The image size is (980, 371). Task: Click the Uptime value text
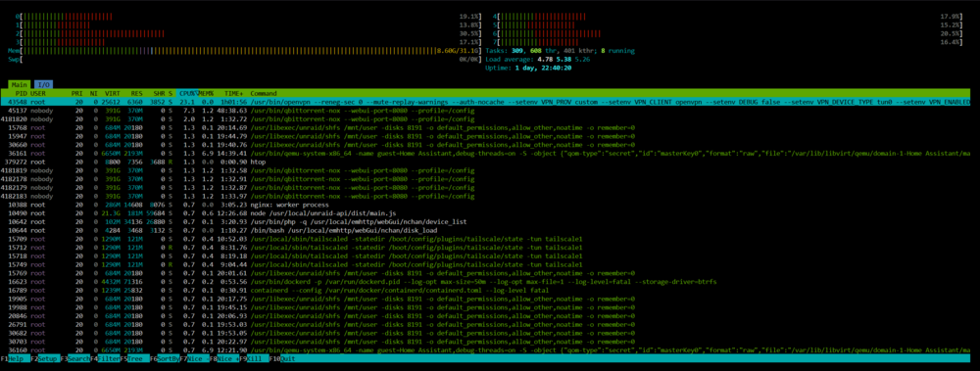[542, 69]
